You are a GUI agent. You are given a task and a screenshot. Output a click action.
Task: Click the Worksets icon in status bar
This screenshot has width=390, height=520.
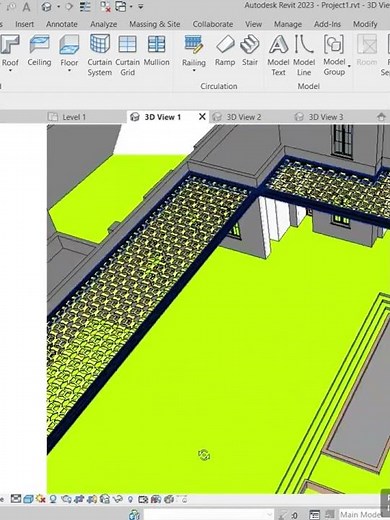(x=135, y=514)
